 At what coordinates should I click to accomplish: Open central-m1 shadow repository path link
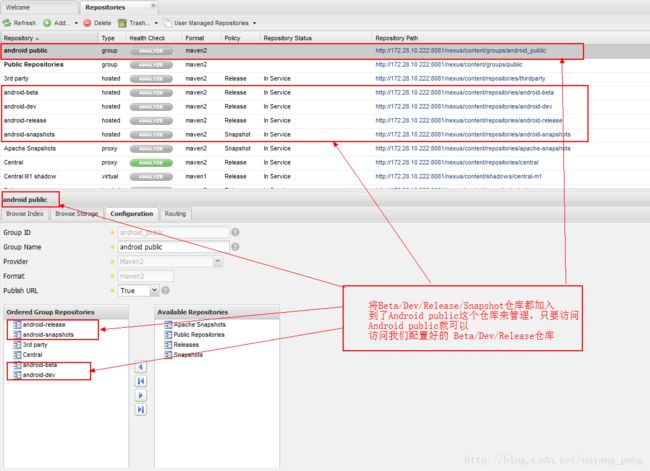coord(458,176)
